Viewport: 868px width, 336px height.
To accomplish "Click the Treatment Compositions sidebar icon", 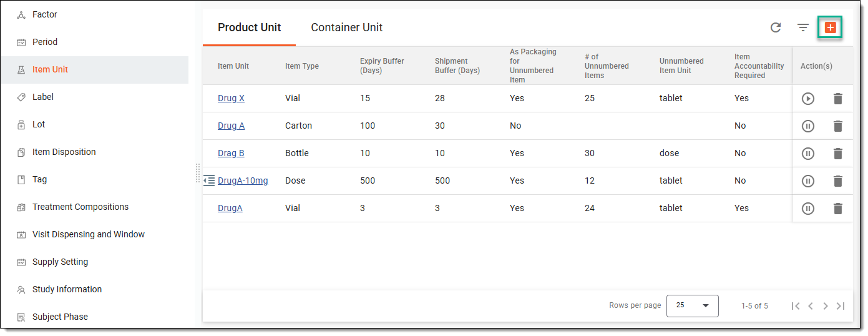I will click(21, 207).
